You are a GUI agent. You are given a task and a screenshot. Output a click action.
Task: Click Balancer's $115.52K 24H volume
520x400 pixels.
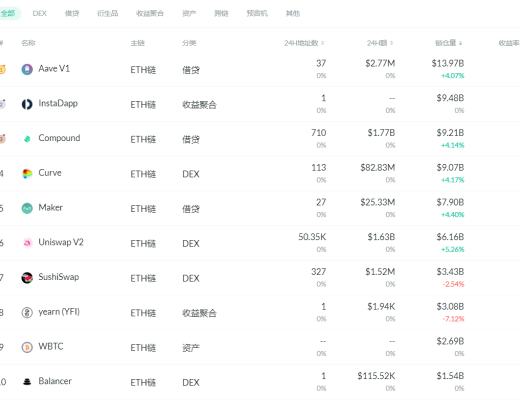(376, 376)
